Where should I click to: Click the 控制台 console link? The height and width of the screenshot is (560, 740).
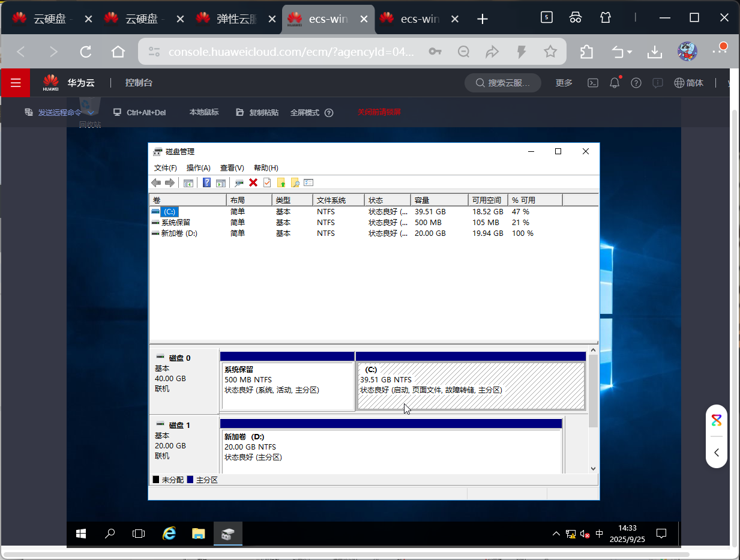point(139,83)
